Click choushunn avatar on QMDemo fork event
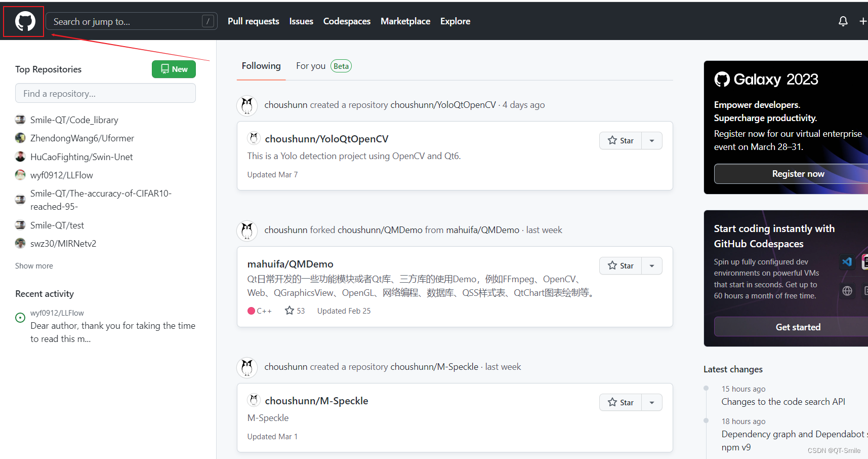This screenshot has width=868, height=459. pyautogui.click(x=247, y=231)
